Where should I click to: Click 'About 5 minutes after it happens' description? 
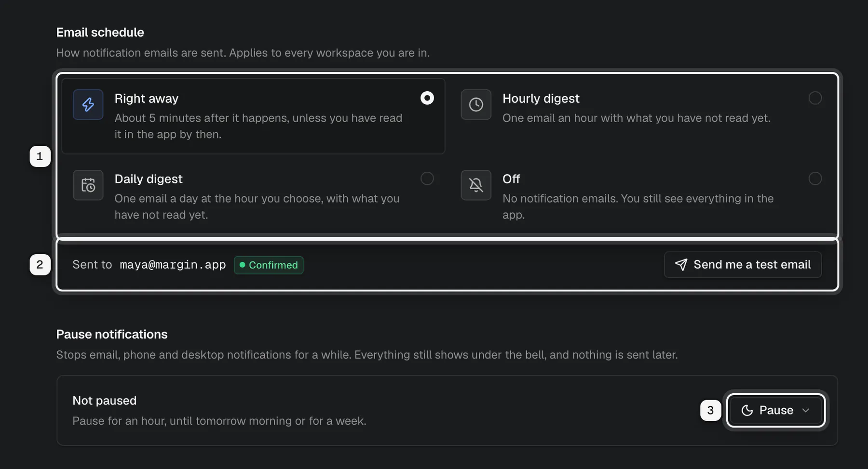(258, 126)
